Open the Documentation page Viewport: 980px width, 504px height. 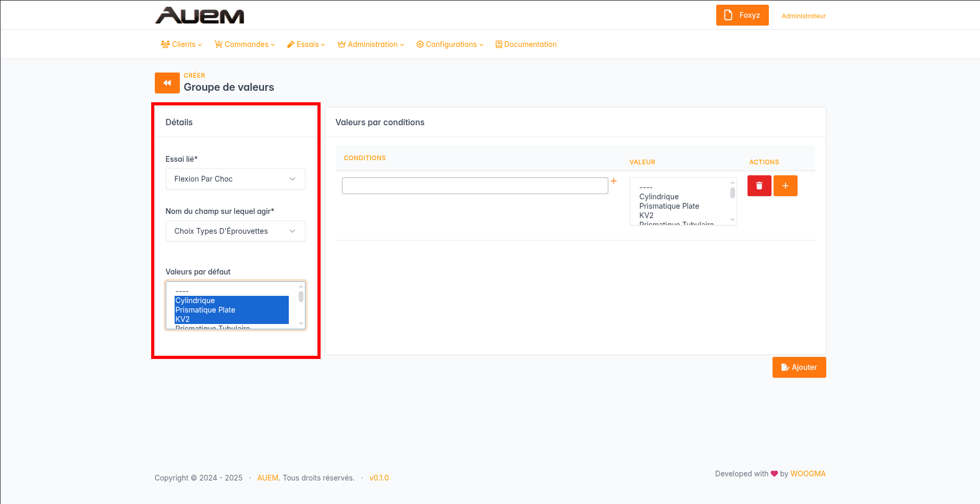pos(526,44)
